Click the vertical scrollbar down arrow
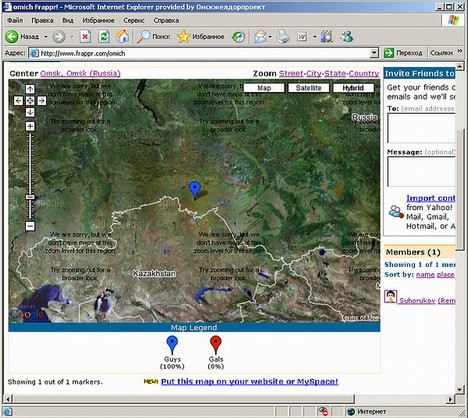The height and width of the screenshot is (418, 468). pyautogui.click(x=460, y=389)
